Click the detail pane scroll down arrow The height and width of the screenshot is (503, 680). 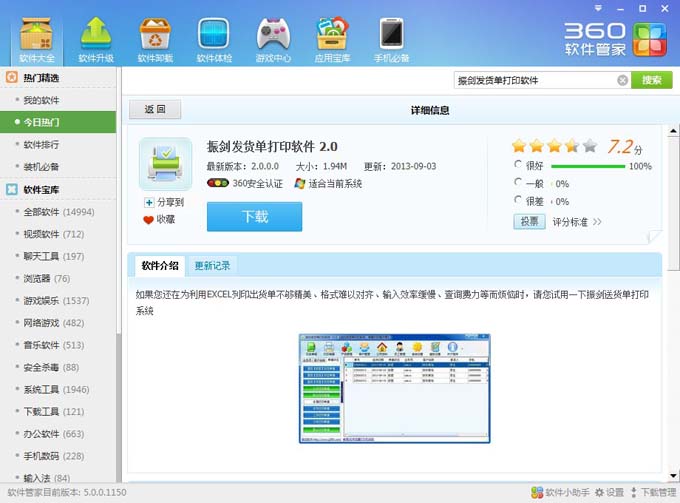(673, 476)
